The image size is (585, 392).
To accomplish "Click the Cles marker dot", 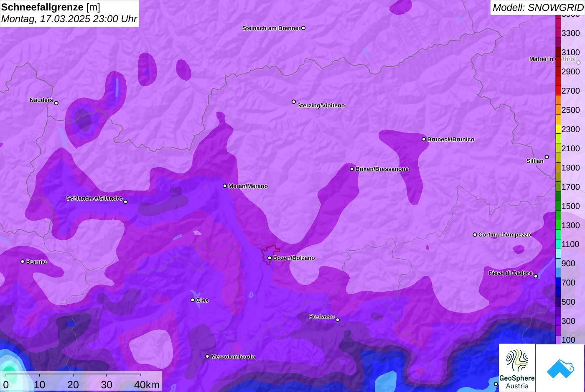I will pyautogui.click(x=193, y=300).
